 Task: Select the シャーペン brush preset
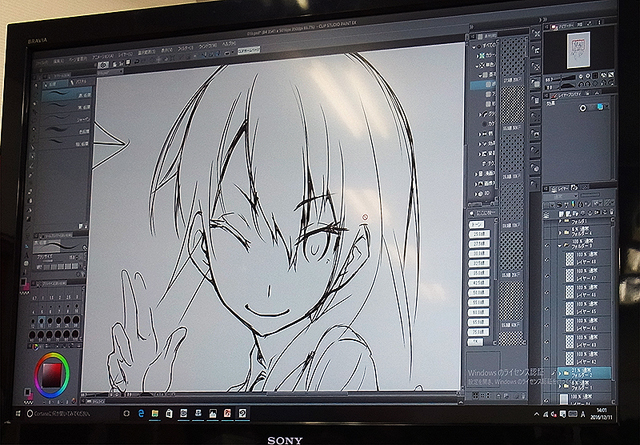tap(66, 118)
